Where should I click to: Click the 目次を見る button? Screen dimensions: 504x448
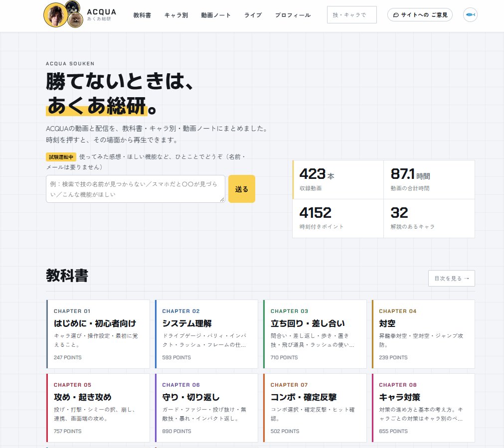(x=451, y=278)
